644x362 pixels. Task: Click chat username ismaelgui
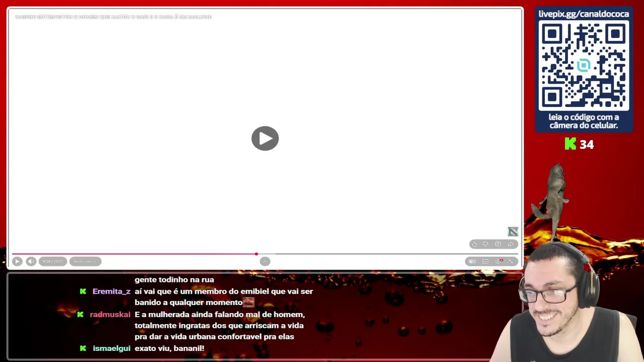tap(111, 348)
